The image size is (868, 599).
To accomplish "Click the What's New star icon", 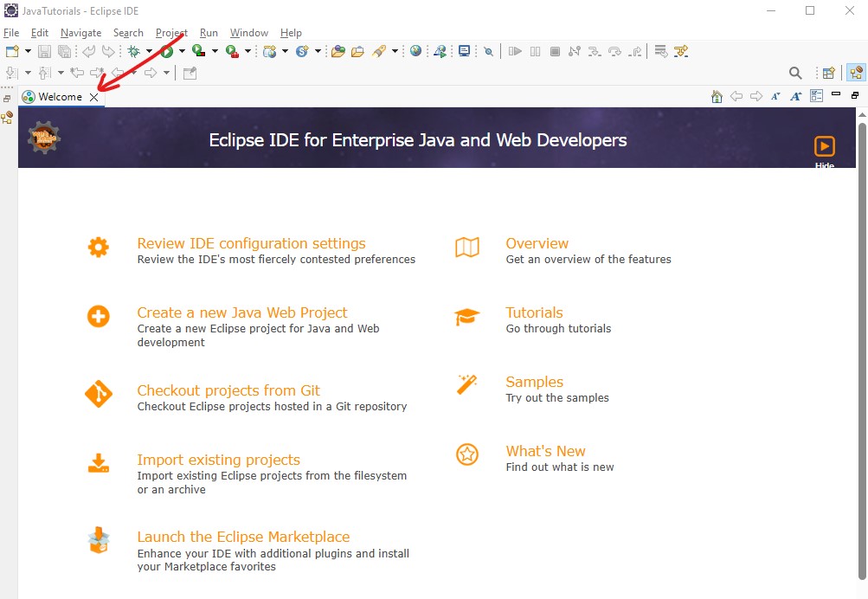I will coord(467,454).
